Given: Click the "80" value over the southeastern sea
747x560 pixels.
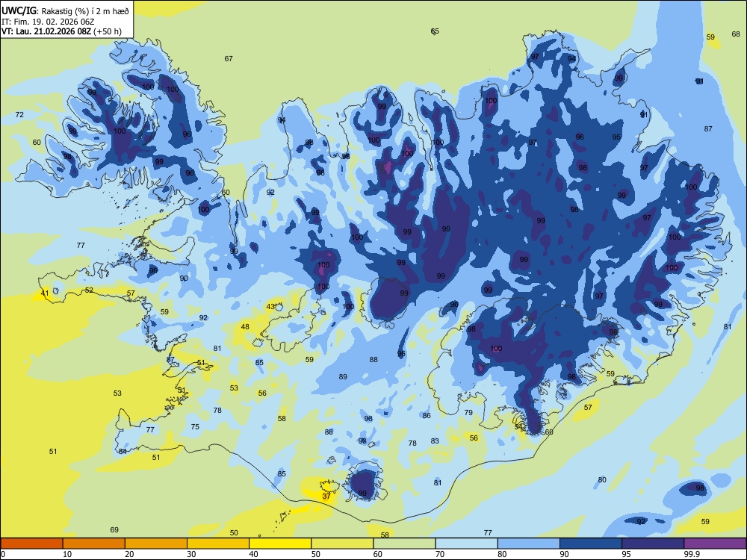Looking at the screenshot, I should (602, 479).
